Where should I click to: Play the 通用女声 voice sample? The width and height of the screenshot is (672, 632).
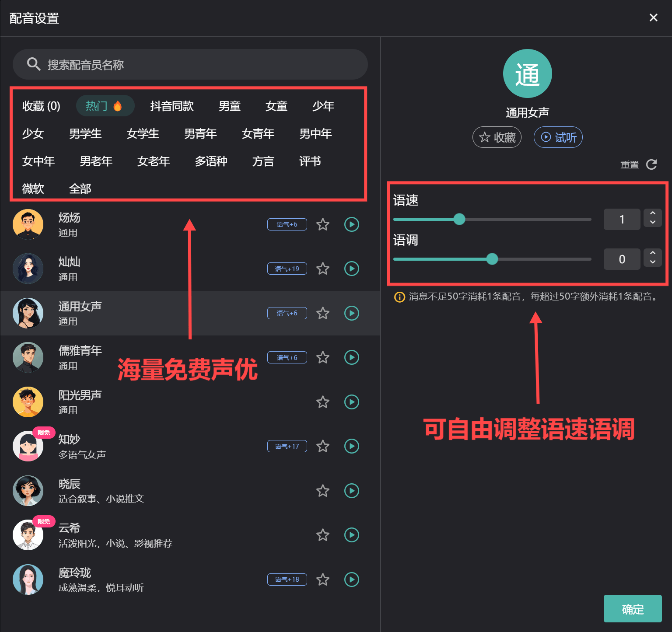click(x=351, y=313)
